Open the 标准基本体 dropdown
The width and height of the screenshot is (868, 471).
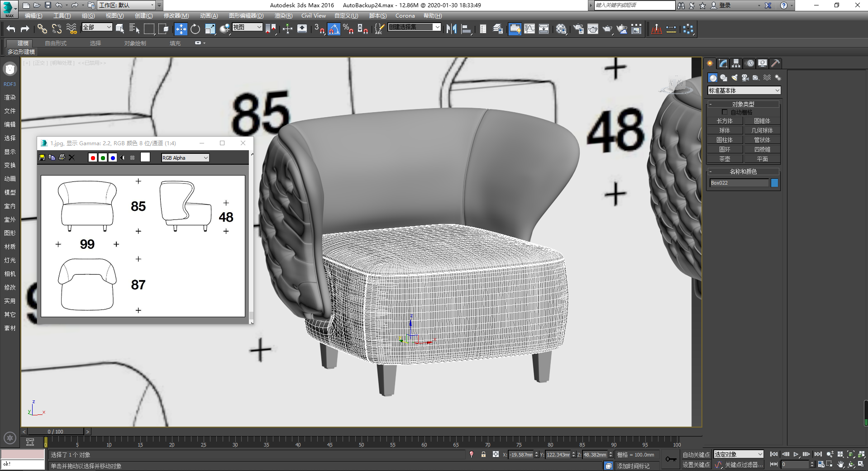coord(744,90)
